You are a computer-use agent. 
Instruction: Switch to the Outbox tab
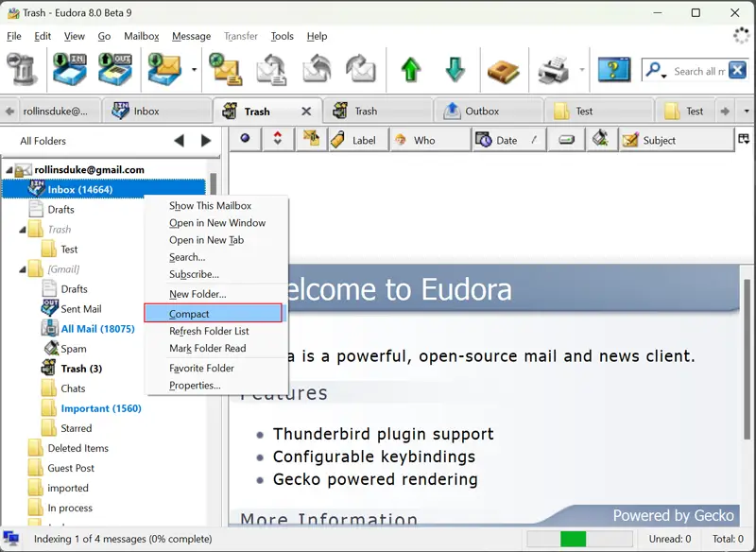(x=488, y=112)
